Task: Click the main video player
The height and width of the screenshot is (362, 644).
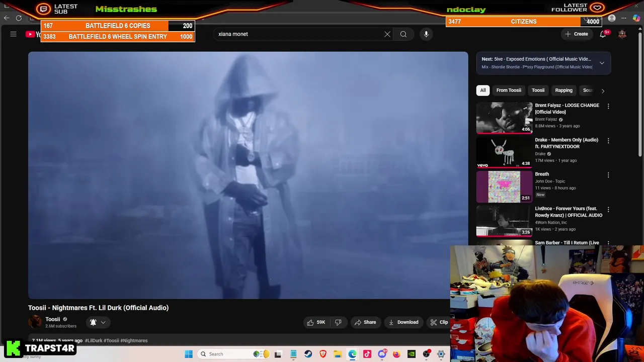Action: (248, 175)
